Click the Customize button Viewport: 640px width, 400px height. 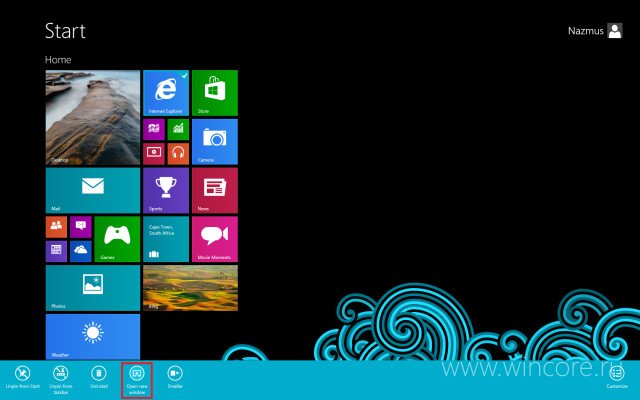point(617,378)
